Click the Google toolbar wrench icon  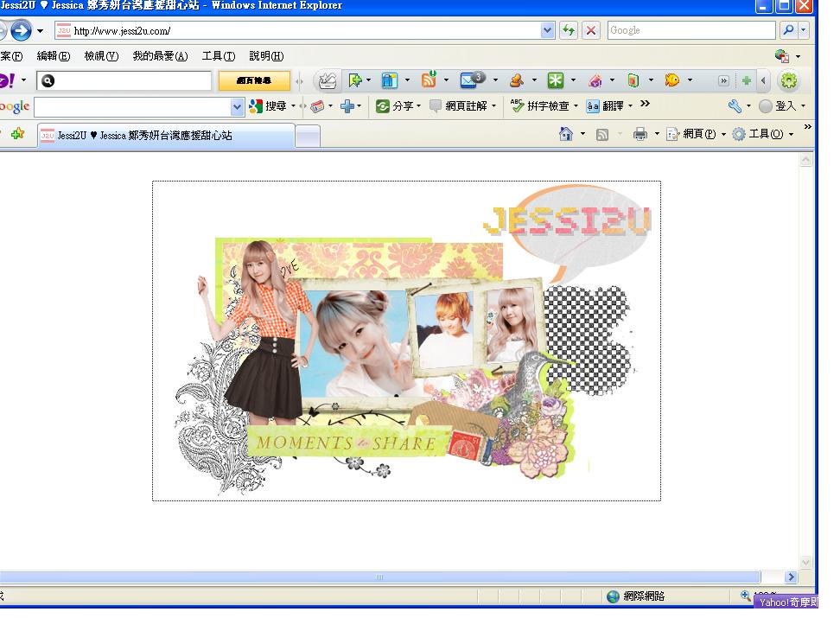pyautogui.click(x=735, y=106)
